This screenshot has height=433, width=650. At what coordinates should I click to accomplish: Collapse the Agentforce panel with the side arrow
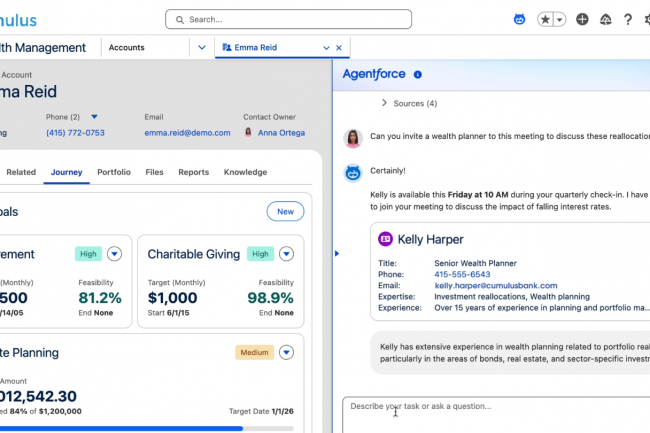337,253
